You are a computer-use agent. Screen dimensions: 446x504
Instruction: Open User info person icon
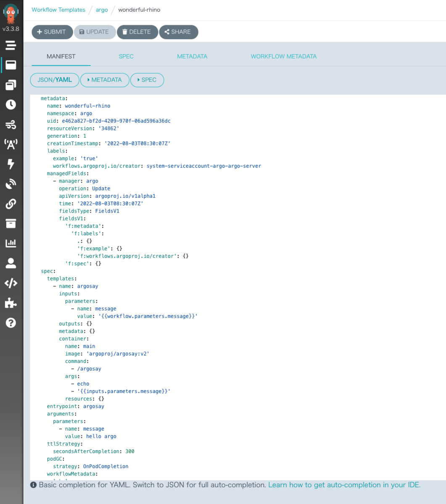point(11,263)
